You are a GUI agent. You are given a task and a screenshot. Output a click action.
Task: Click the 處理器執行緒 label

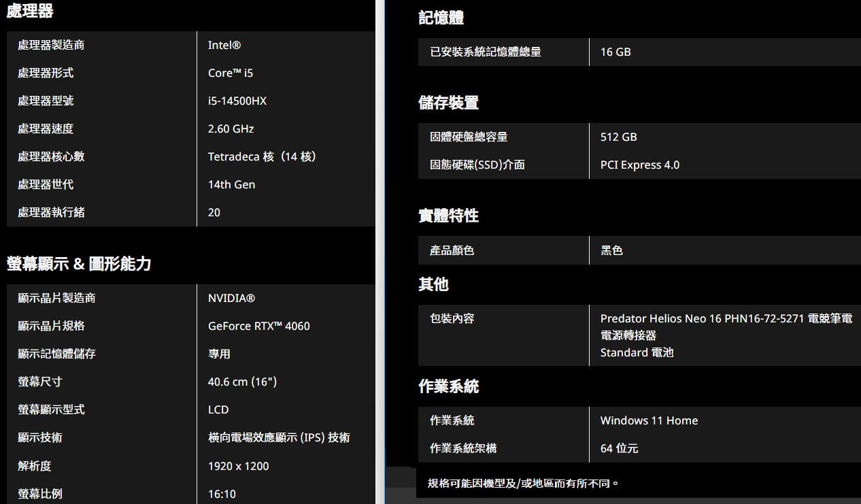51,212
